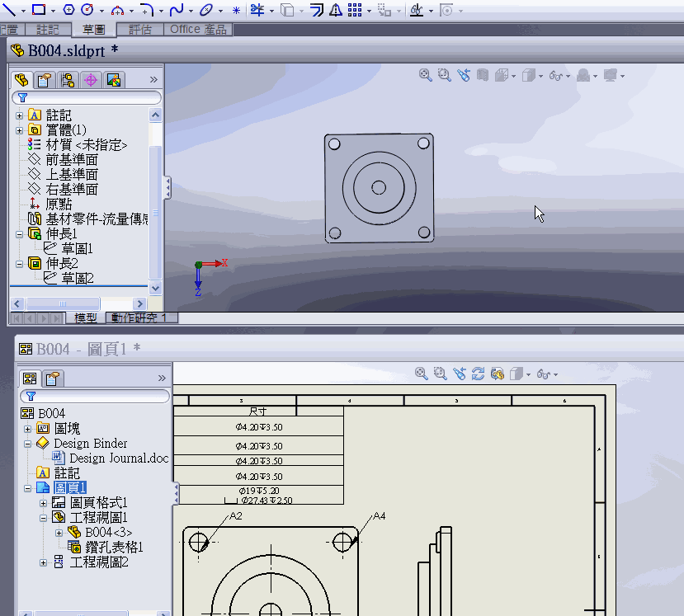The image size is (684, 616).
Task: Select 鑽孔表格1 in drawing tree
Action: click(115, 547)
